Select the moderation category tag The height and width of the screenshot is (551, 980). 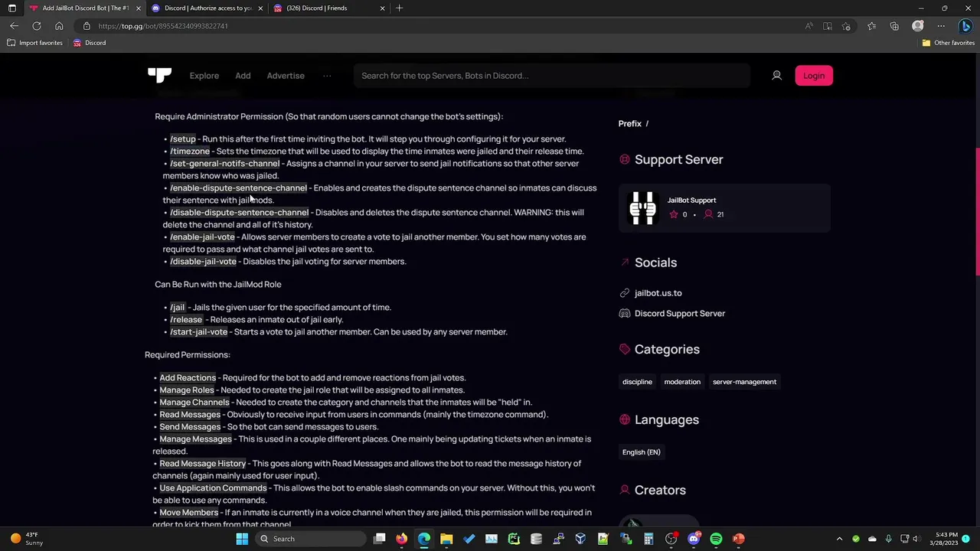(x=682, y=382)
